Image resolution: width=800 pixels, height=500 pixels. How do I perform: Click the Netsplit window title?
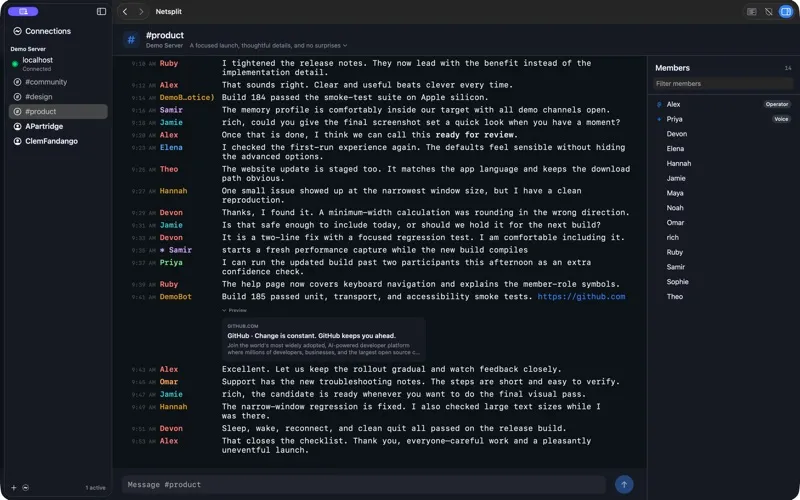(168, 12)
